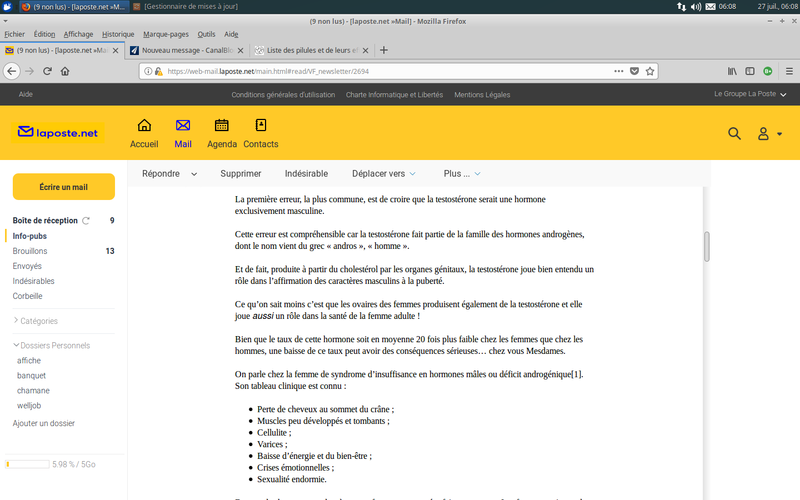Screen dimensions: 800x500
Task: Open the Contacts address book icon
Action: (261, 125)
